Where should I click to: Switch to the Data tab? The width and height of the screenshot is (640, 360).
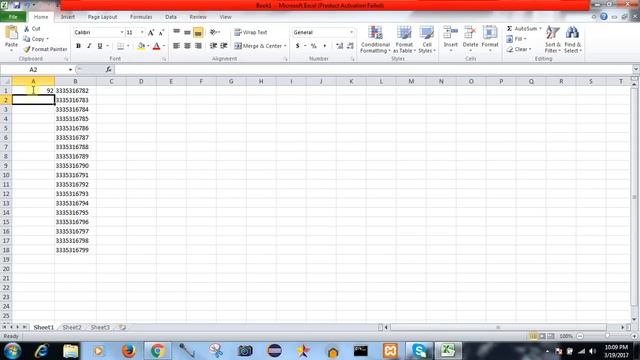[x=171, y=17]
